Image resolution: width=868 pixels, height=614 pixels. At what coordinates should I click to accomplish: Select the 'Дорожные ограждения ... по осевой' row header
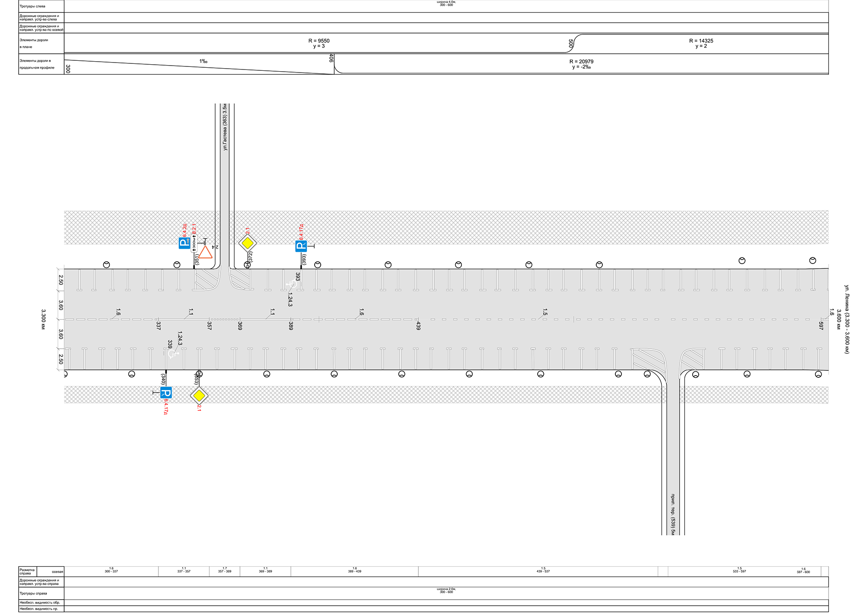[41, 28]
